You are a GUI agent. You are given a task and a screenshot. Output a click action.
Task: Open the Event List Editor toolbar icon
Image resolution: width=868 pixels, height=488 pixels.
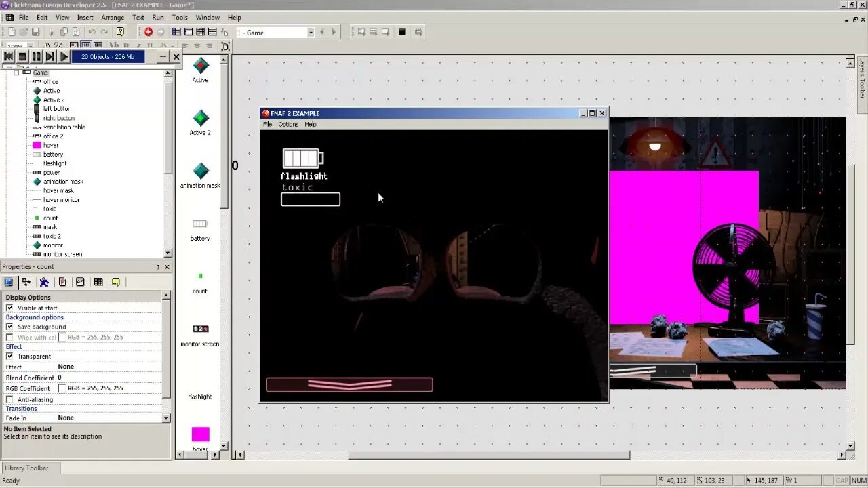pyautogui.click(x=212, y=32)
